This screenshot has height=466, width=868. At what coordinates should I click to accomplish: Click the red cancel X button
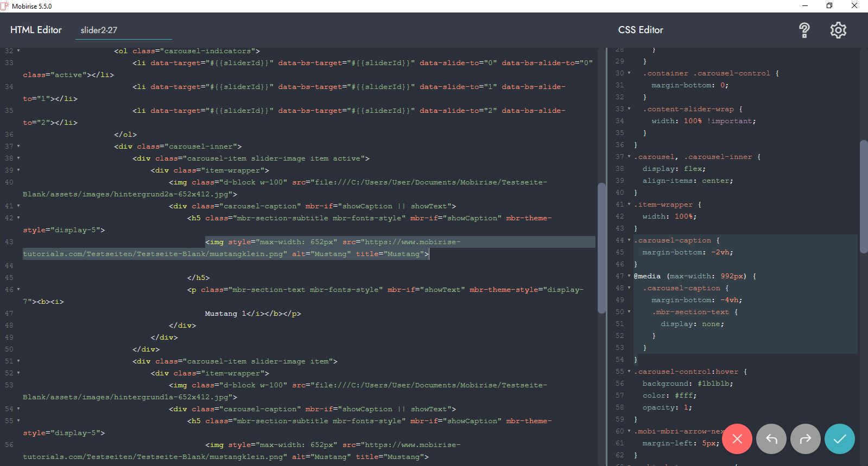tap(737, 438)
